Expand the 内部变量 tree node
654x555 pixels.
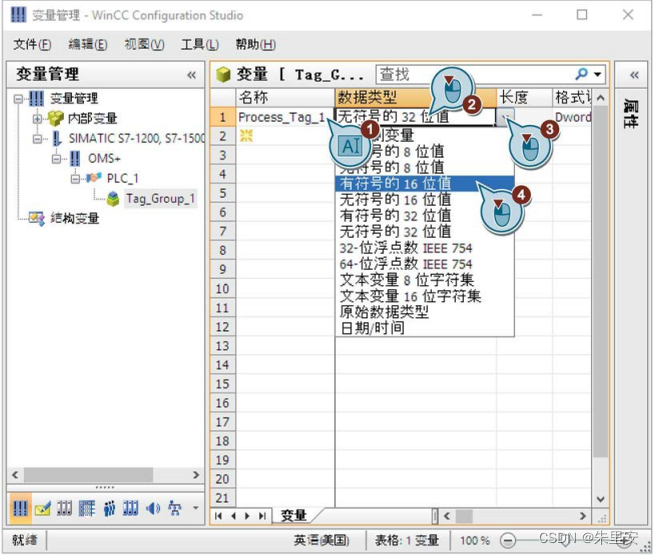(x=38, y=119)
